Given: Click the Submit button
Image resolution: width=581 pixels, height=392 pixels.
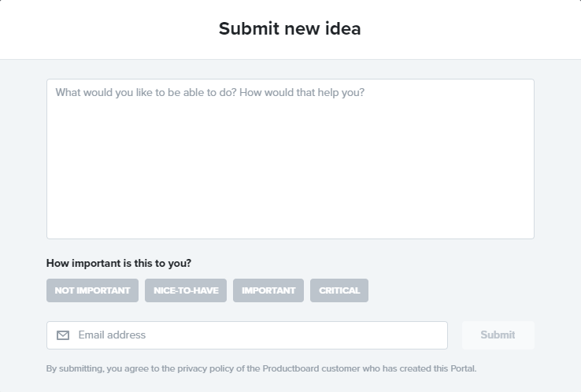Looking at the screenshot, I should click(x=498, y=335).
